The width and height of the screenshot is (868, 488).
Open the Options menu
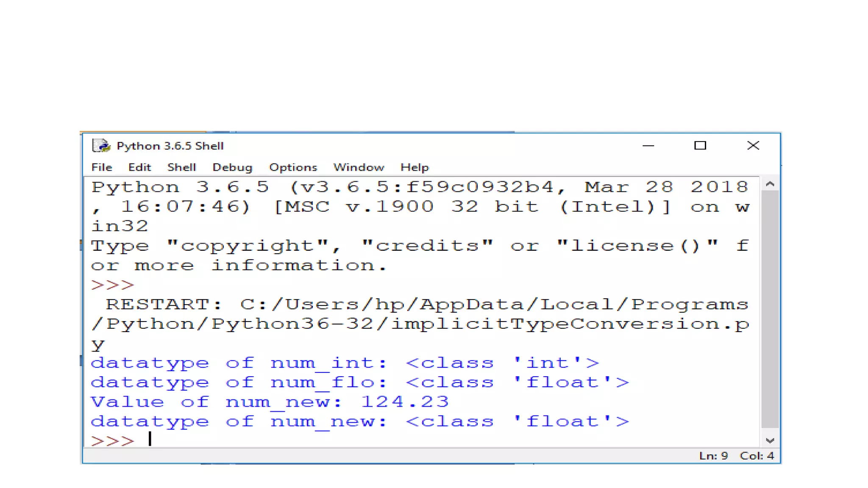(x=293, y=167)
